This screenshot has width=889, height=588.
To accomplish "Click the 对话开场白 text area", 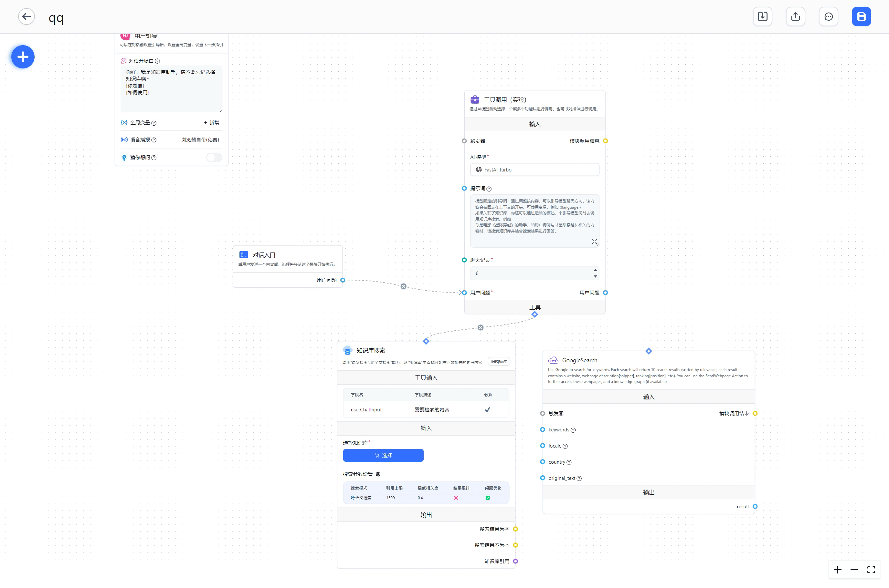I will point(171,89).
